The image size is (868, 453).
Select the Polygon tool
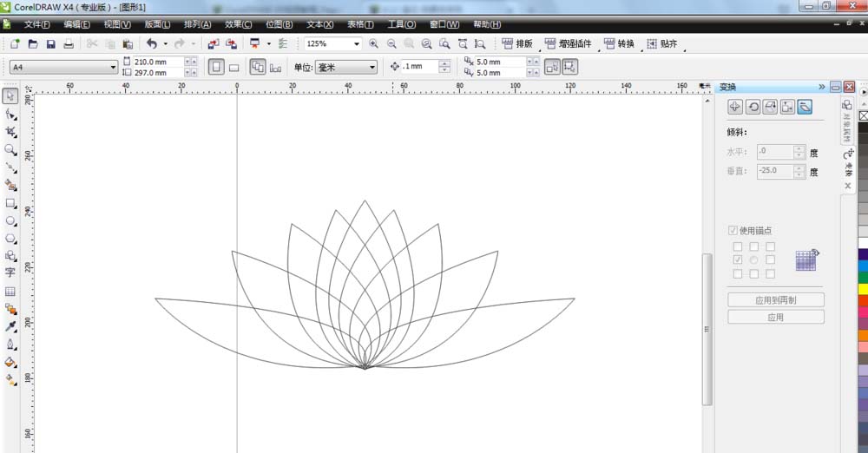(x=10, y=238)
